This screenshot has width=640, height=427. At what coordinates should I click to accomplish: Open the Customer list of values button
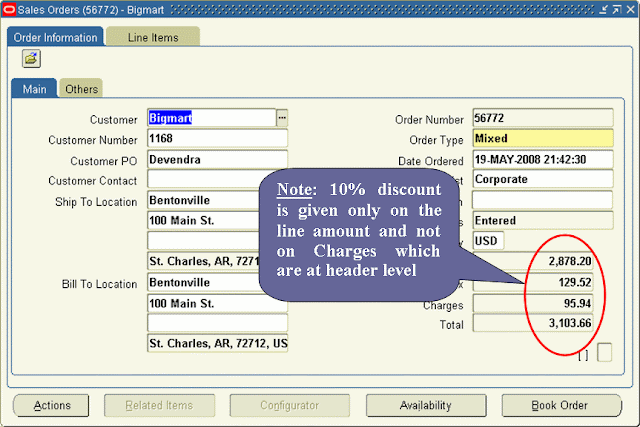282,118
